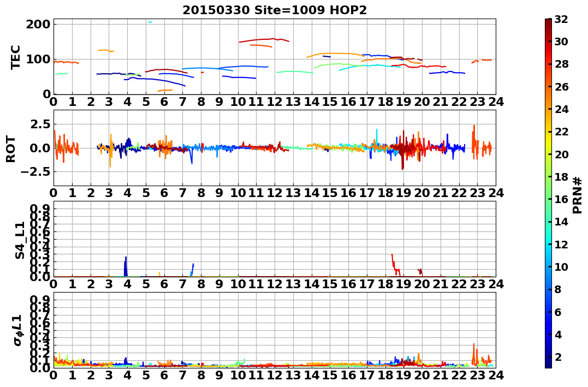Click the colorbar tick label 18

point(561,177)
